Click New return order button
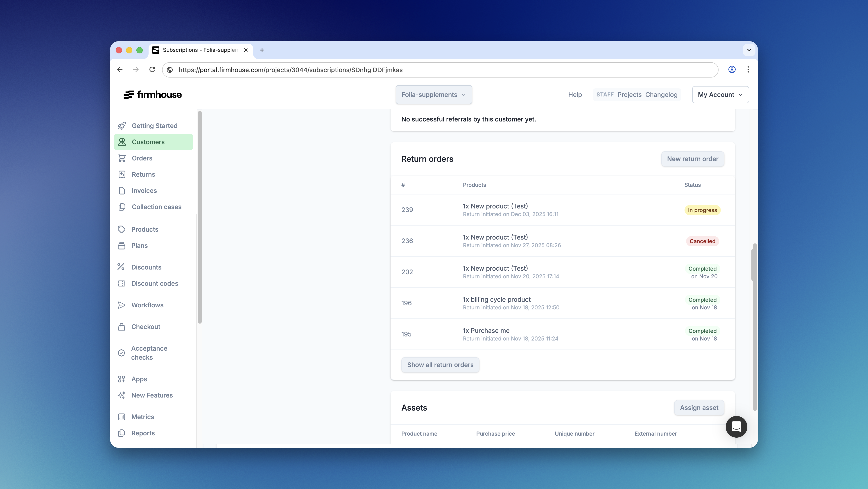The image size is (868, 489). click(692, 159)
